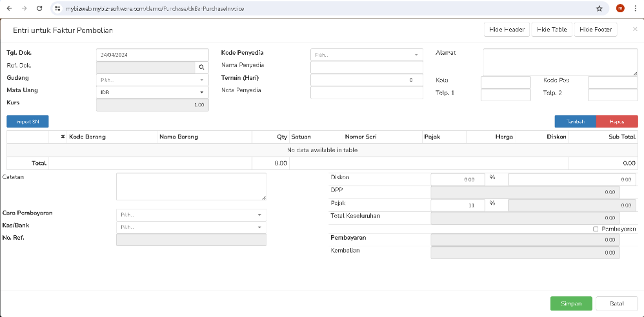The height and width of the screenshot is (317, 644).
Task: Click the Ref. Dok. input field
Action: pos(145,67)
